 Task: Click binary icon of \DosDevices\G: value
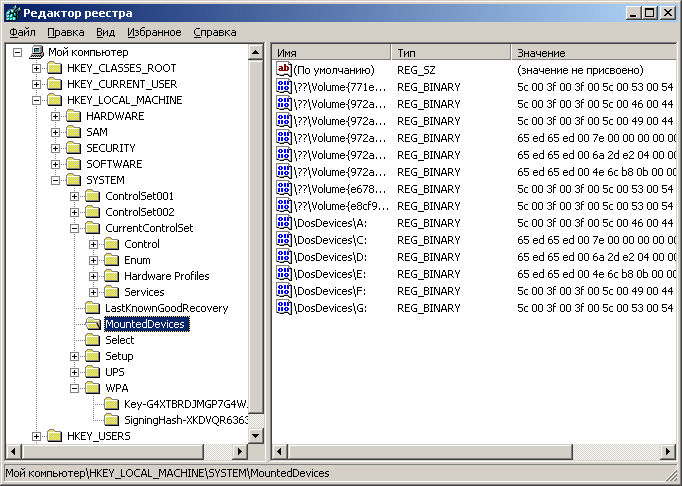pyautogui.click(x=284, y=308)
